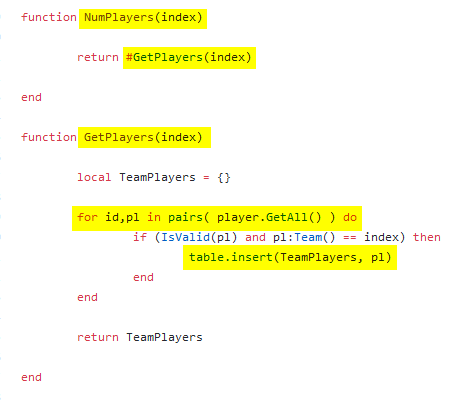This screenshot has width=460, height=401.
Task: Click the IsValid(pl) call in the if statement
Action: point(199,237)
